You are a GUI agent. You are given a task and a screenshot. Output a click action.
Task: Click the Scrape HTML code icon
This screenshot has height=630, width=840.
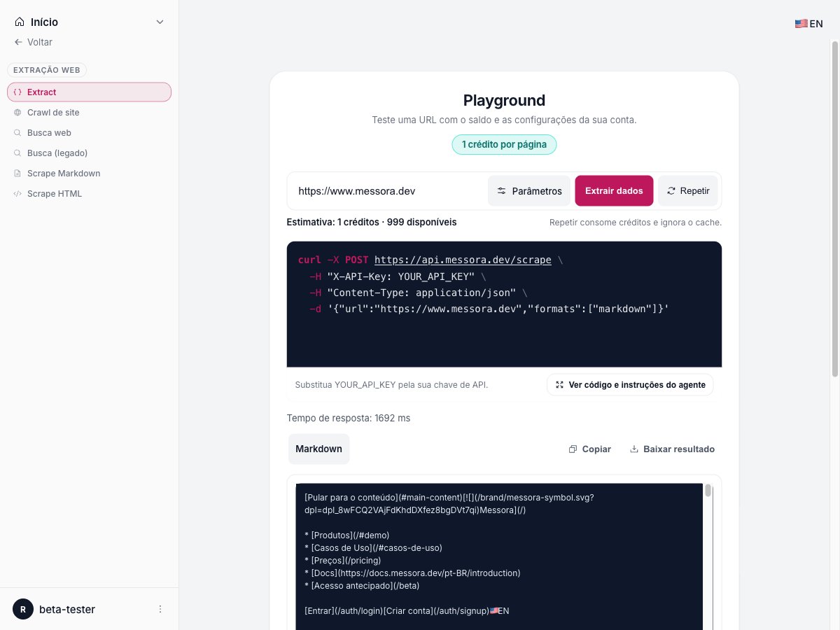[x=17, y=193]
